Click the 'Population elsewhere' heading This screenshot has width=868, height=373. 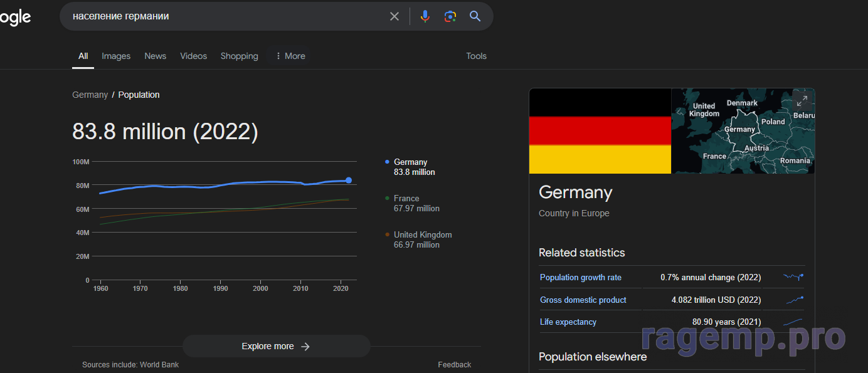tap(593, 357)
